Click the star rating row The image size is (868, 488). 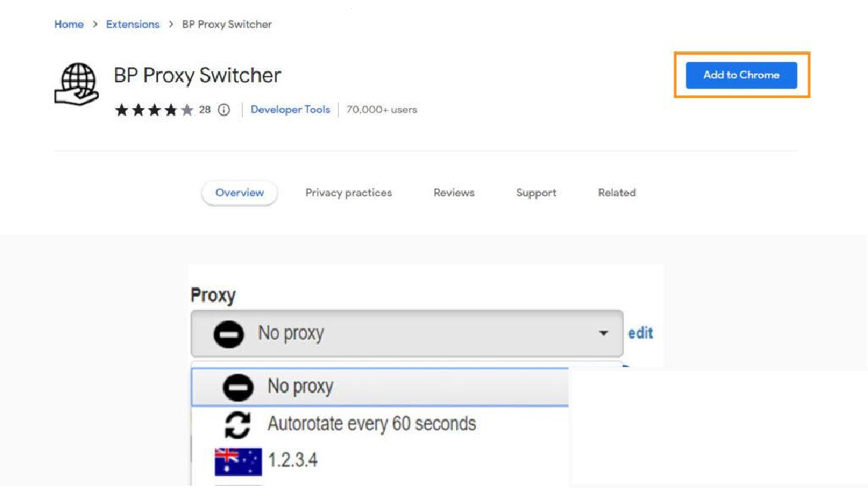[x=154, y=110]
